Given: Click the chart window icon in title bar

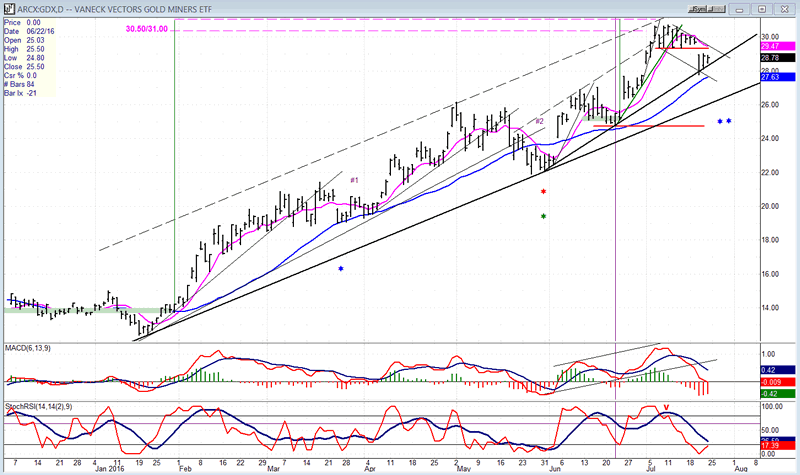Looking at the screenshot, I should [7, 7].
